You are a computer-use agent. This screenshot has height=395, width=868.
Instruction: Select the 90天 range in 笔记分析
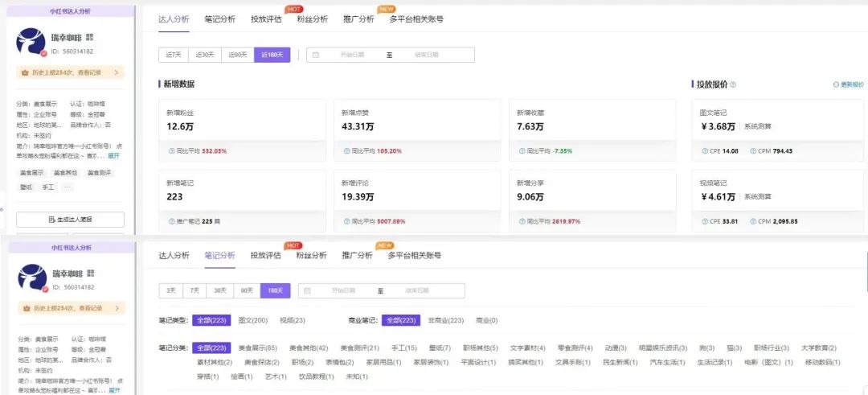tap(247, 290)
